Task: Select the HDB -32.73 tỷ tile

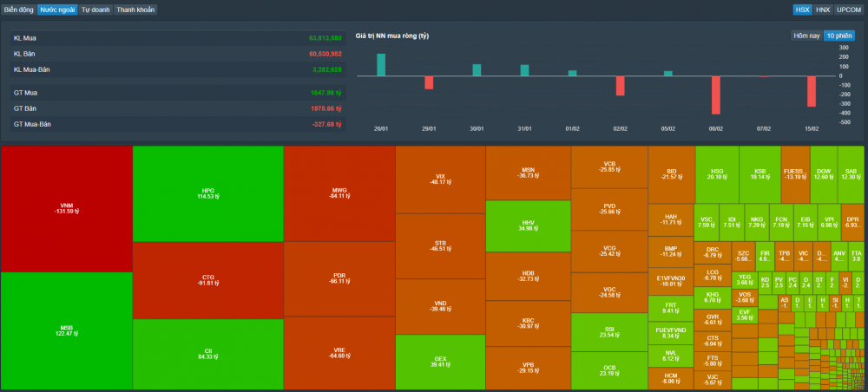Action: coord(528,276)
